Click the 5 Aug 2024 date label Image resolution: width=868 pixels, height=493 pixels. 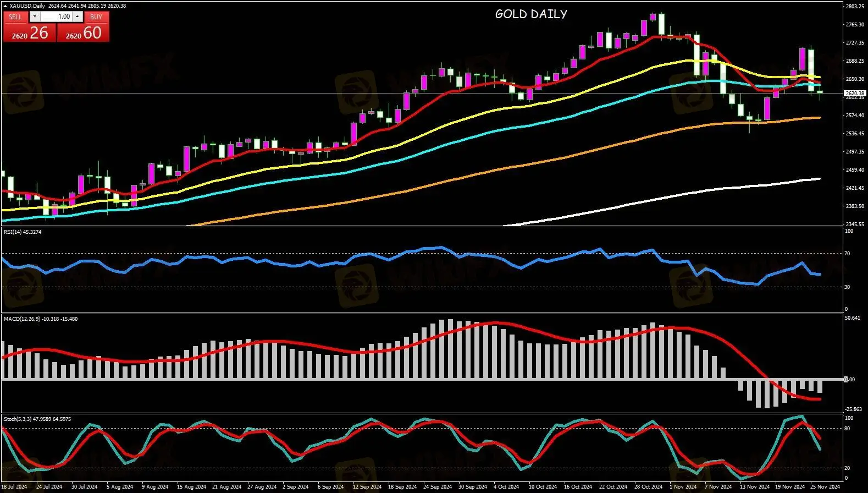coord(120,487)
